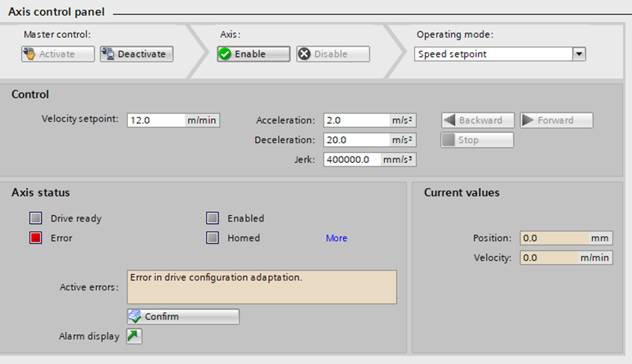Enable the axis

(x=253, y=54)
